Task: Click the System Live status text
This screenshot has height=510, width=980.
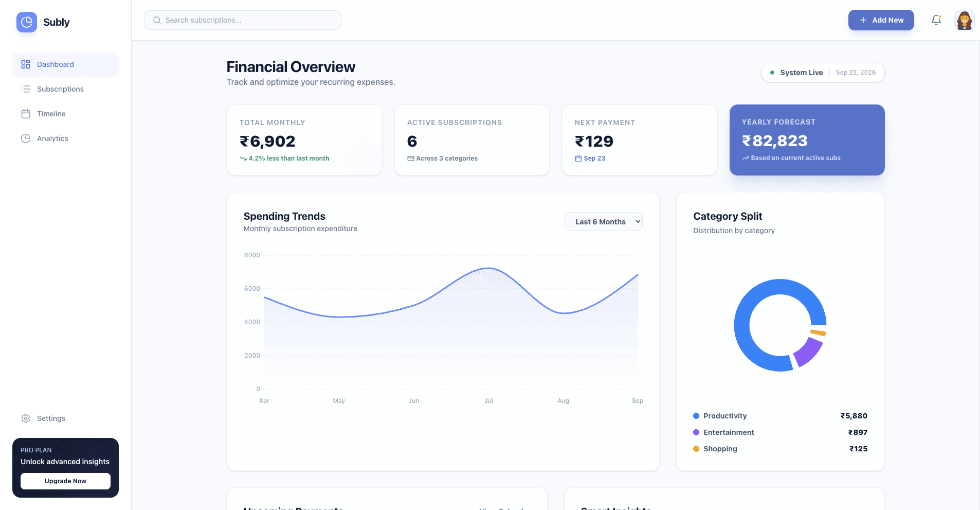Action: pos(801,73)
